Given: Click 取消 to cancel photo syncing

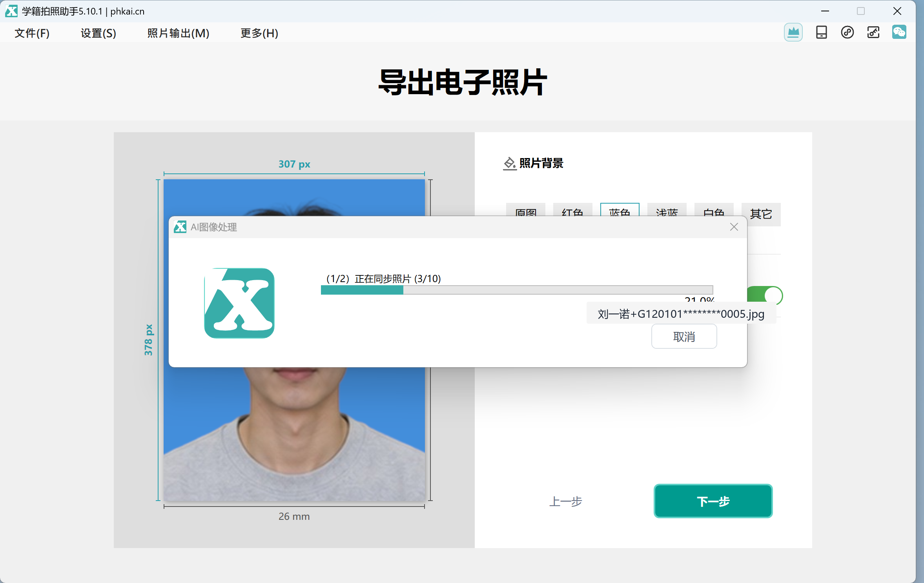Looking at the screenshot, I should click(684, 337).
